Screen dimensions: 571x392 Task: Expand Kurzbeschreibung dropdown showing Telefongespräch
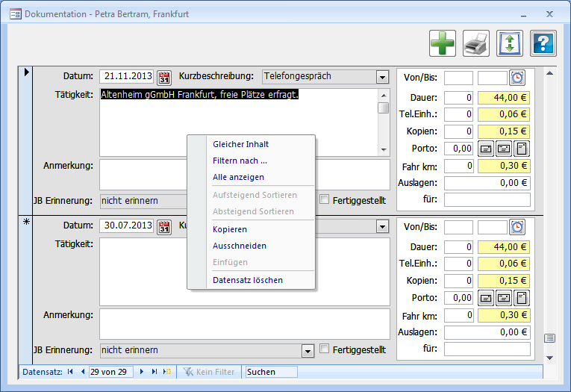click(382, 77)
